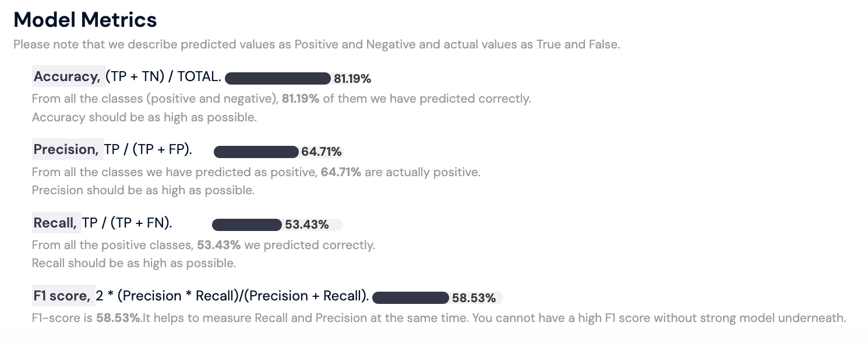Click the F1 score progress bar
The image size is (868, 343).
point(410,298)
